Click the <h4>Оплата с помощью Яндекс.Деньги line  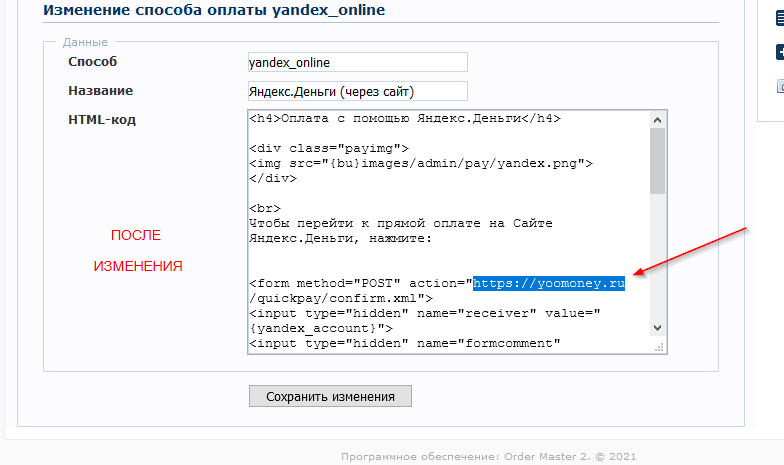pos(405,118)
